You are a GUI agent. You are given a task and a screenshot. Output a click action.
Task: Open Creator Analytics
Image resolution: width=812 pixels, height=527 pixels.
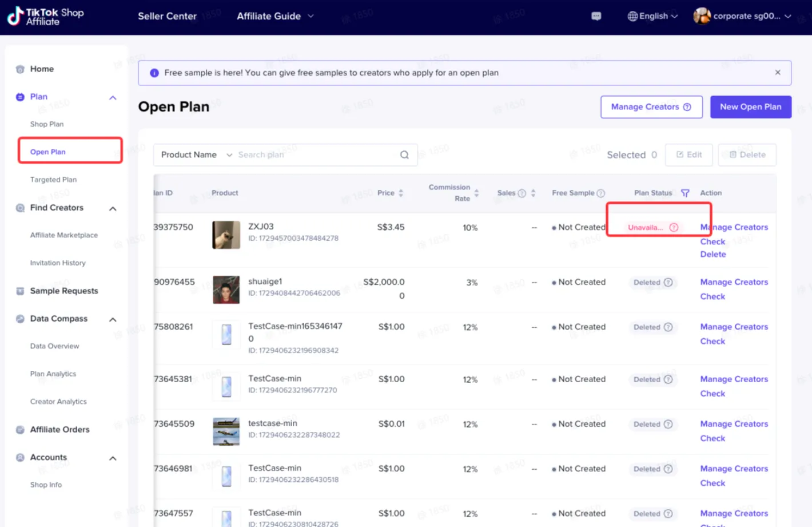click(x=58, y=402)
